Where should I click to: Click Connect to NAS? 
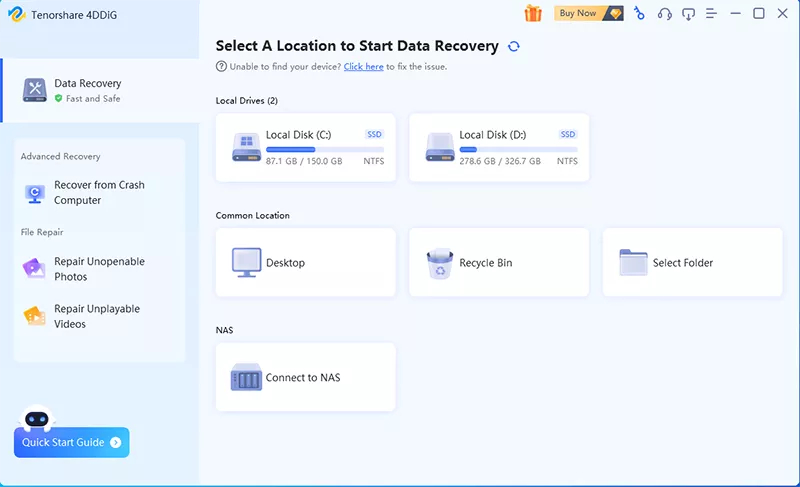(305, 378)
